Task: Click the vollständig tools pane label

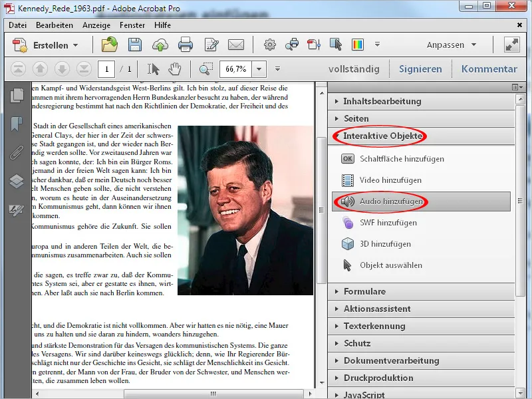Action: click(x=354, y=69)
